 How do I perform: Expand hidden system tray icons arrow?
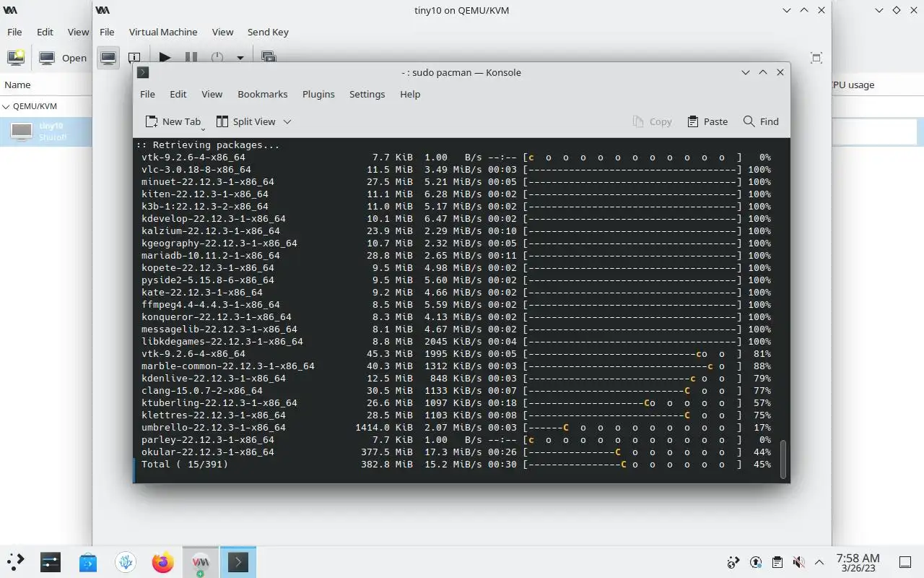click(x=819, y=562)
